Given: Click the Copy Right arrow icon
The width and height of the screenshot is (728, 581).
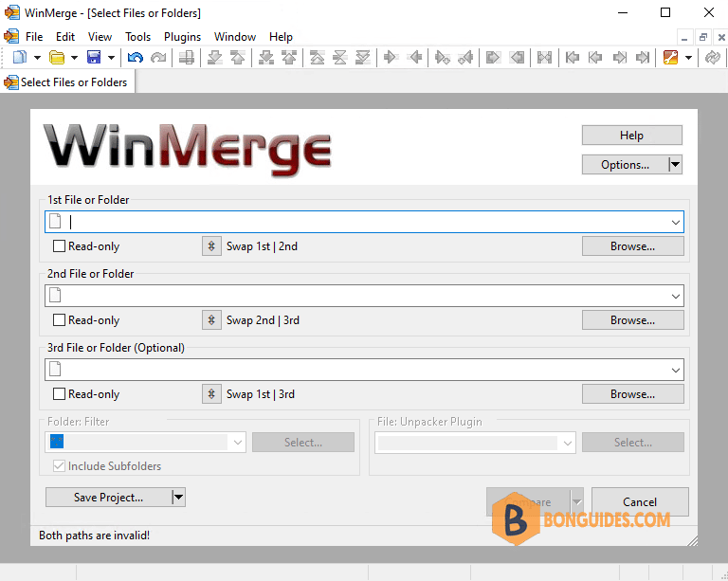Looking at the screenshot, I should tap(391, 58).
